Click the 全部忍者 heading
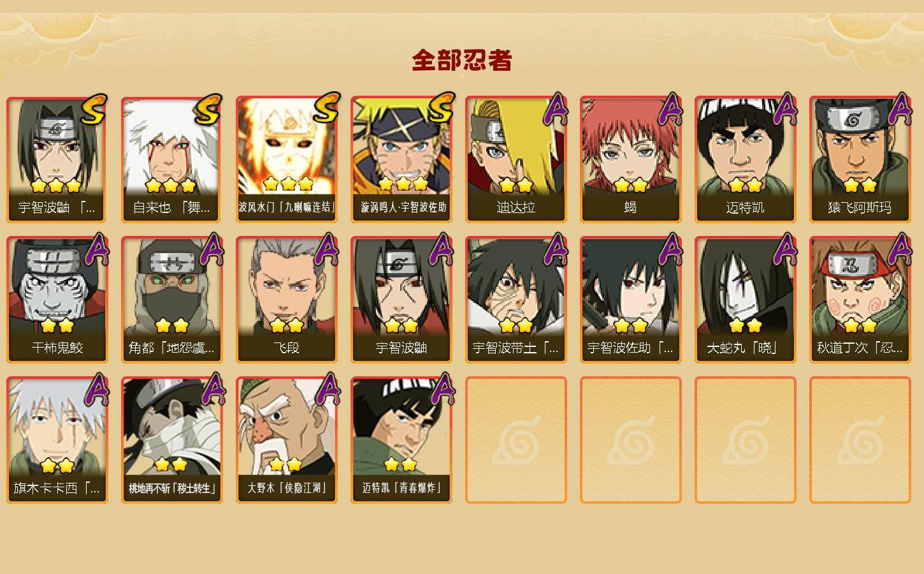Image resolution: width=924 pixels, height=574 pixels. click(462, 60)
